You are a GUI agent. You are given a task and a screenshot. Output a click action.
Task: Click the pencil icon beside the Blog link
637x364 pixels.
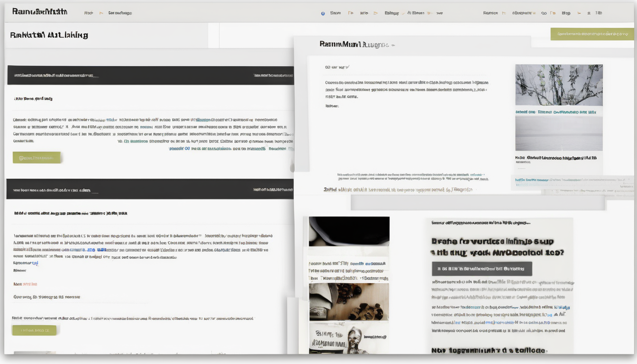click(x=403, y=13)
